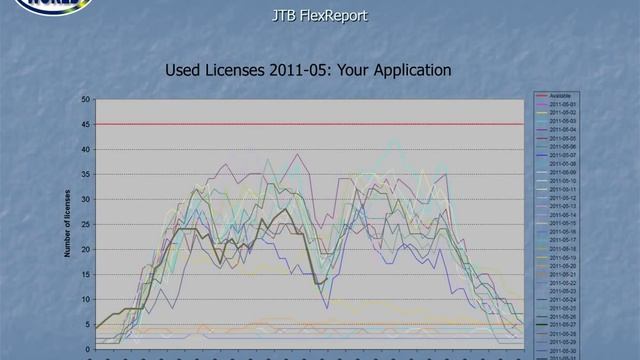Select the chart title 'Used Licenses 2011-05: Your Application'

(308, 70)
